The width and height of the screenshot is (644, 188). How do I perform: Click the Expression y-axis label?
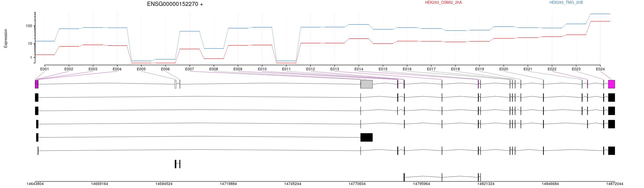[6, 38]
